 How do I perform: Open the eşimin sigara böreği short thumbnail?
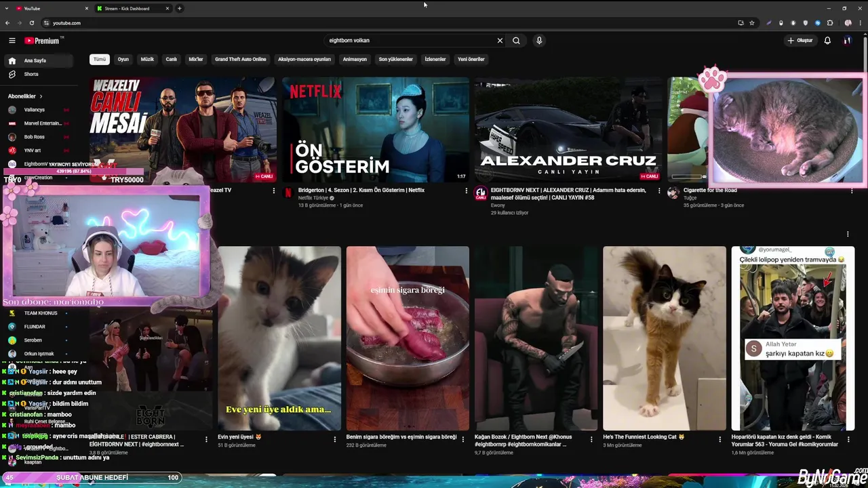click(x=408, y=338)
